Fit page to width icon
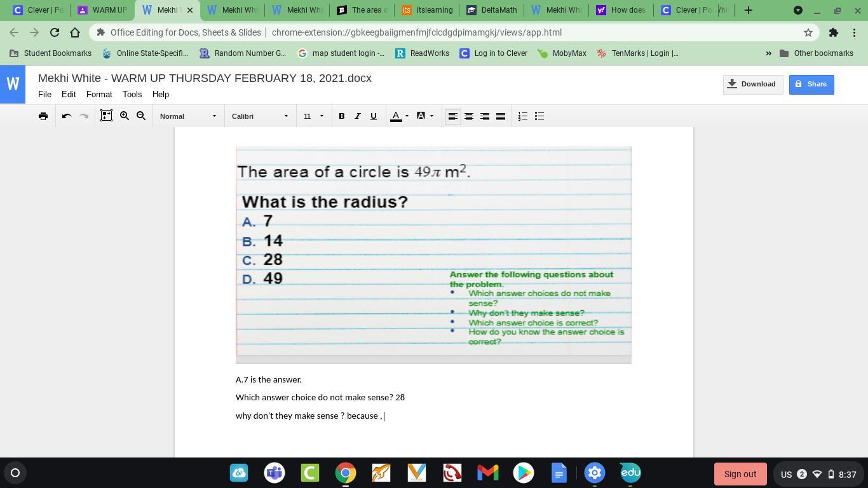The width and height of the screenshot is (868, 488). point(107,116)
